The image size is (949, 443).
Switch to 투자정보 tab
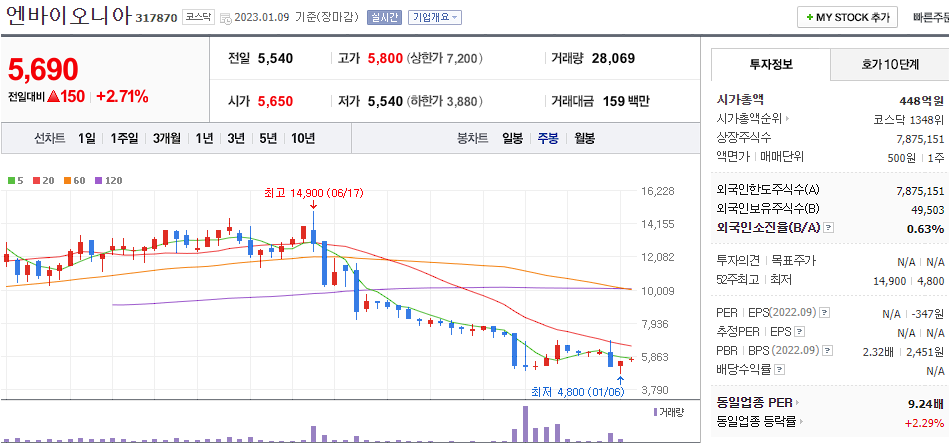[x=770, y=65]
